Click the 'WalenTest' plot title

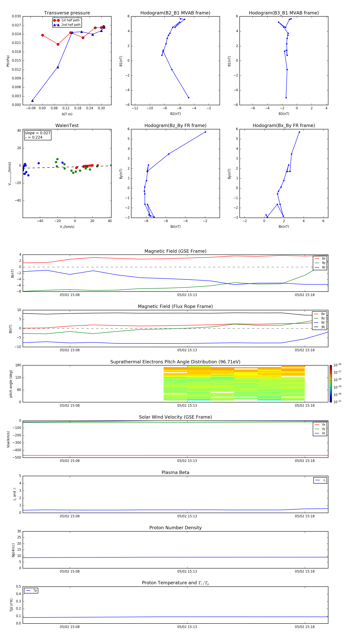pos(67,125)
